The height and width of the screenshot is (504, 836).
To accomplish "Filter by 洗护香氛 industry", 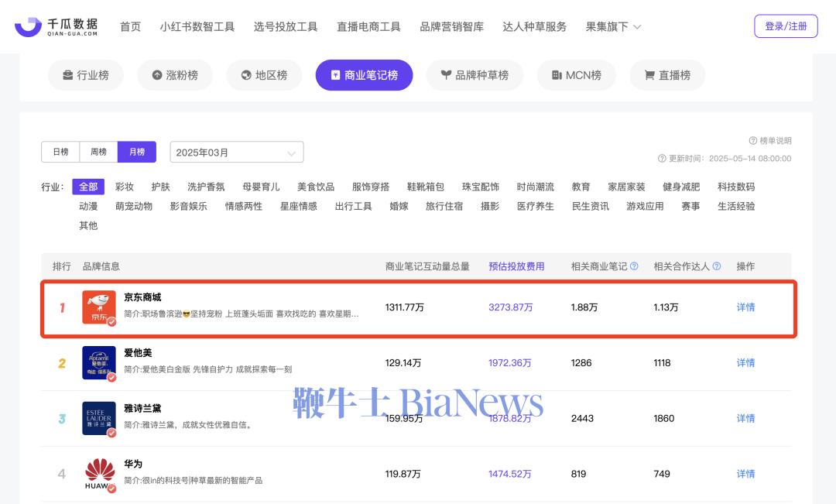I will click(x=207, y=187).
